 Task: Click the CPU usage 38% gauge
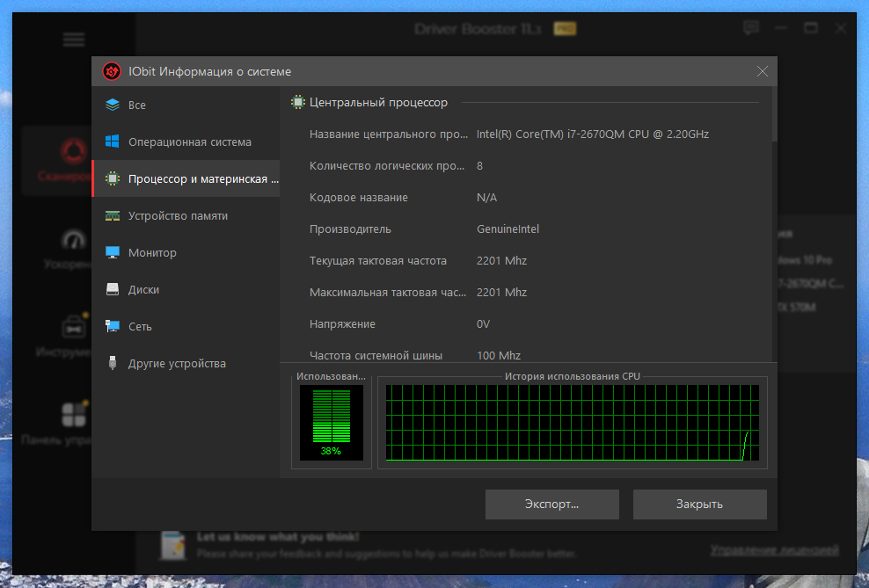tap(332, 423)
